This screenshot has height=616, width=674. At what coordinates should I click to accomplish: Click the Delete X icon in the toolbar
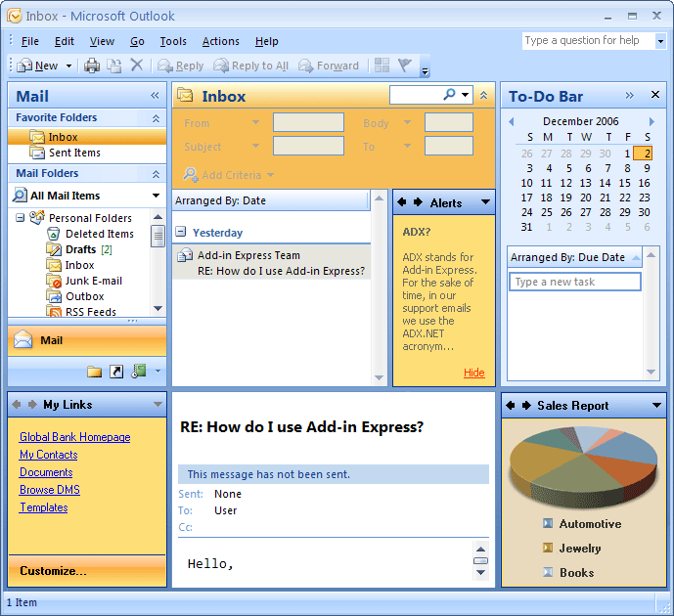coord(137,66)
